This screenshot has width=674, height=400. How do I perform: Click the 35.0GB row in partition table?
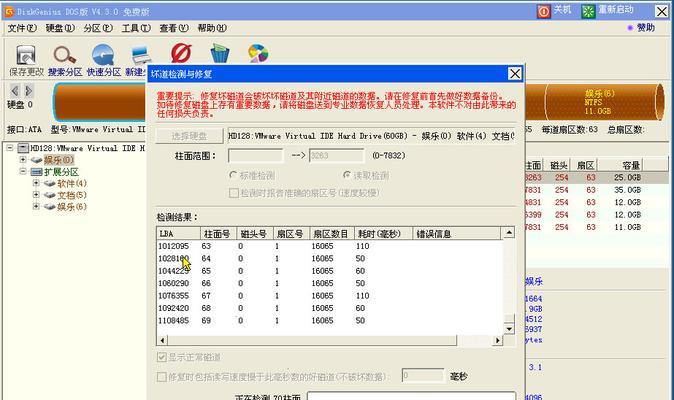pyautogui.click(x=597, y=190)
